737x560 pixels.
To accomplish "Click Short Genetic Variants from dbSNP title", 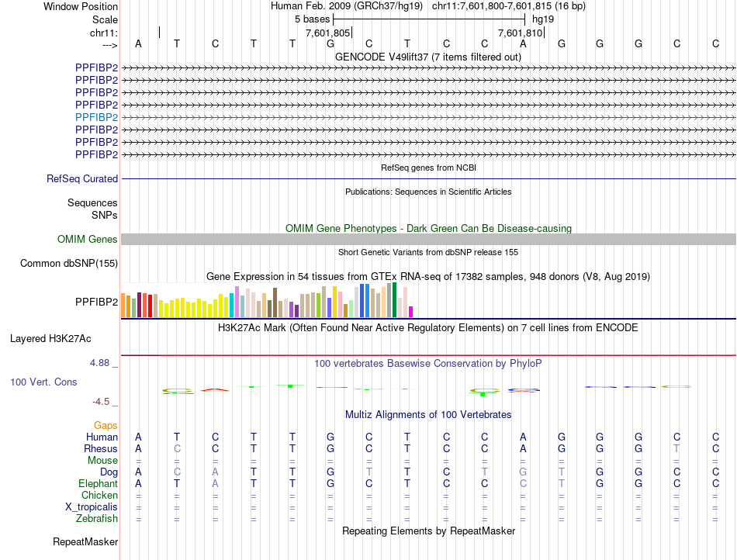I will [x=428, y=252].
